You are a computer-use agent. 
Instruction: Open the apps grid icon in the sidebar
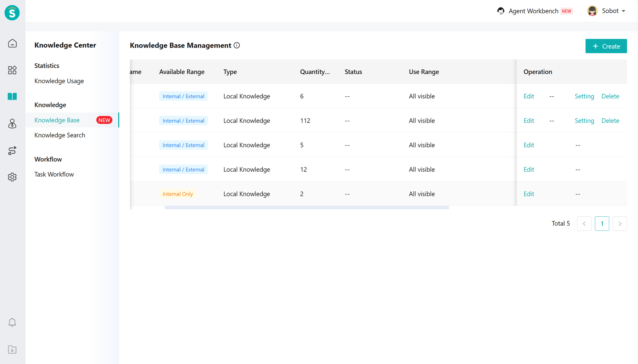[12, 70]
